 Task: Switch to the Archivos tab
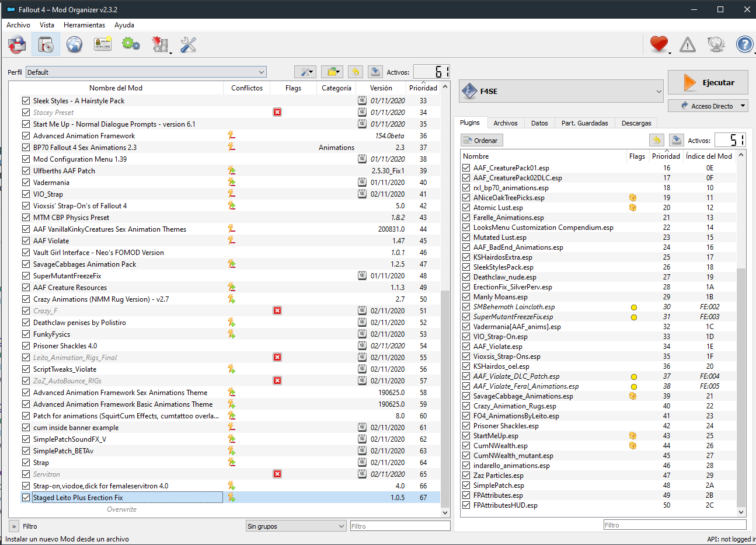tap(506, 123)
